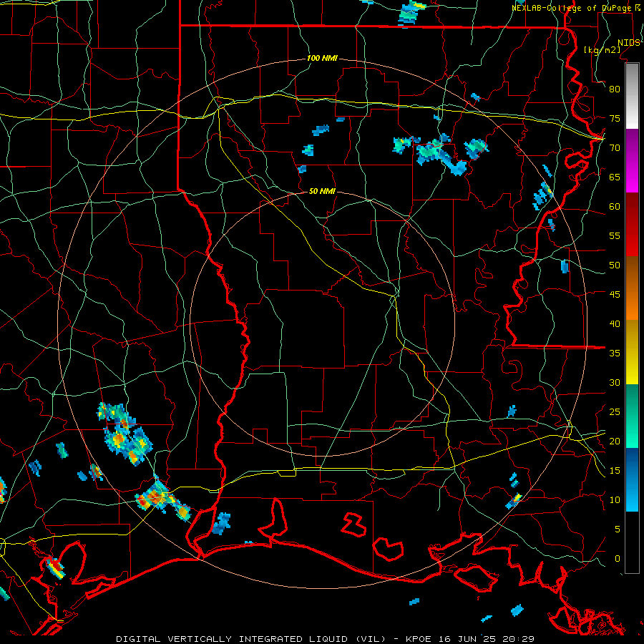The height and width of the screenshot is (644, 644).
Task: Click the "20:29" timestamp
Action: pyautogui.click(x=519, y=639)
